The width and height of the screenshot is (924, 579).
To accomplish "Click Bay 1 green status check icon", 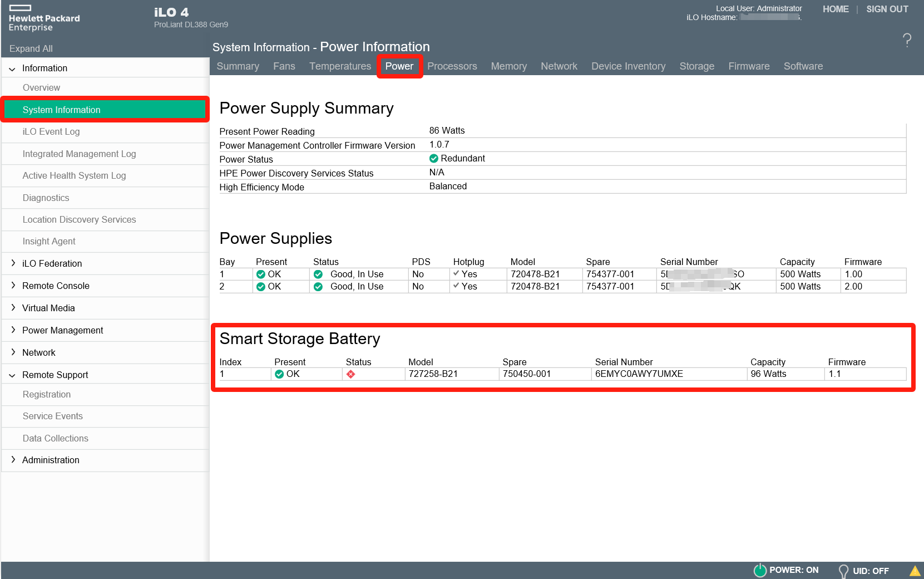I will pos(318,274).
